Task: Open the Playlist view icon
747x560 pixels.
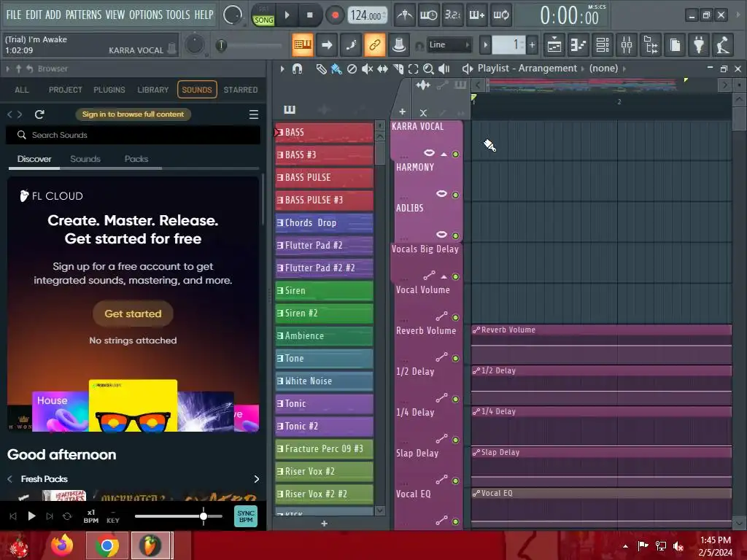Action: coord(554,45)
